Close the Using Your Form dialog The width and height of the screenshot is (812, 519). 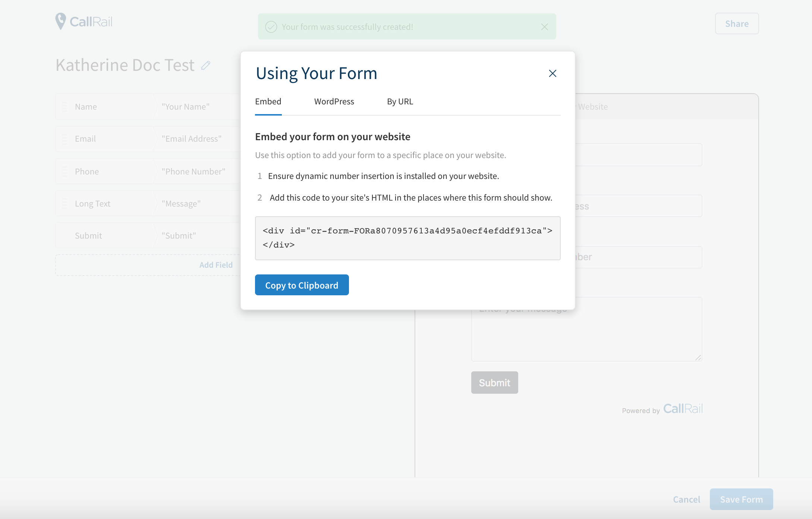[x=553, y=73]
